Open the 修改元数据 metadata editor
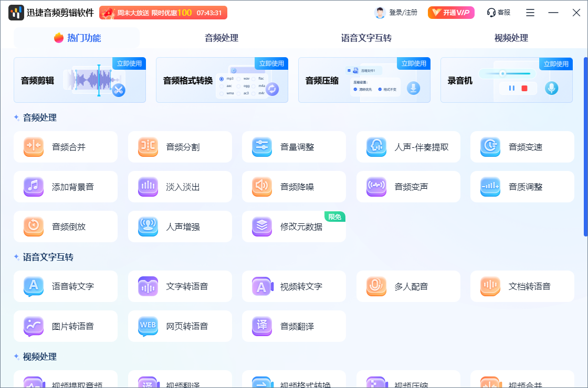Viewport: 588px width, 388px height. point(293,227)
